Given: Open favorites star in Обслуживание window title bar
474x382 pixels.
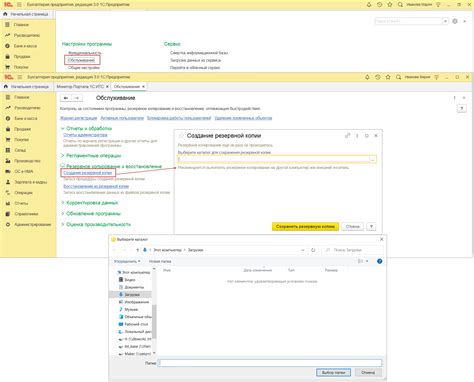Looking at the screenshot, I should point(388,77).
